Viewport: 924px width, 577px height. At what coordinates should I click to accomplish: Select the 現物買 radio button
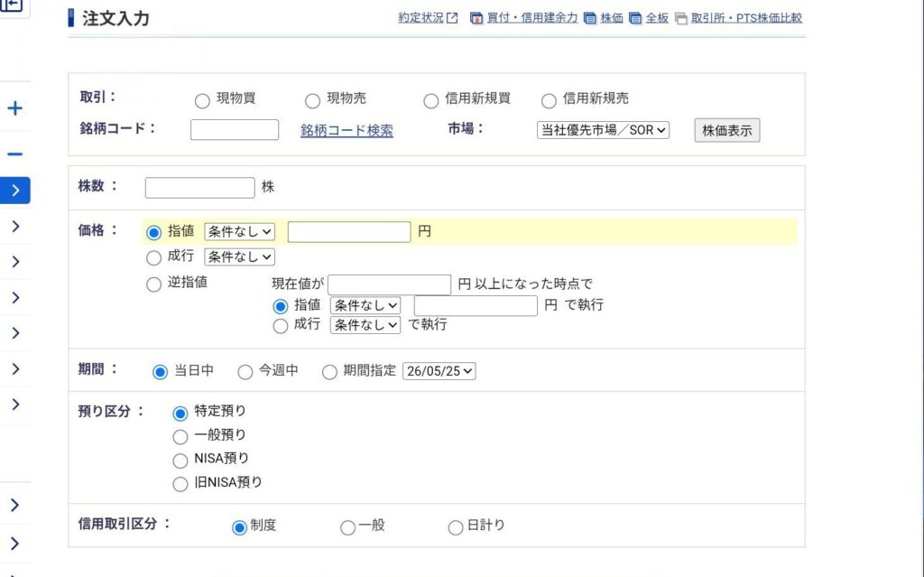(x=202, y=101)
